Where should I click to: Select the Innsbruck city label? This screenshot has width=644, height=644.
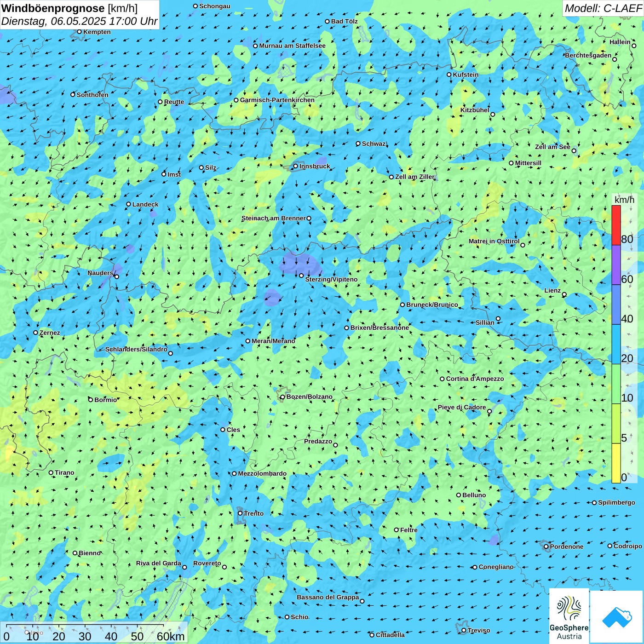(315, 166)
